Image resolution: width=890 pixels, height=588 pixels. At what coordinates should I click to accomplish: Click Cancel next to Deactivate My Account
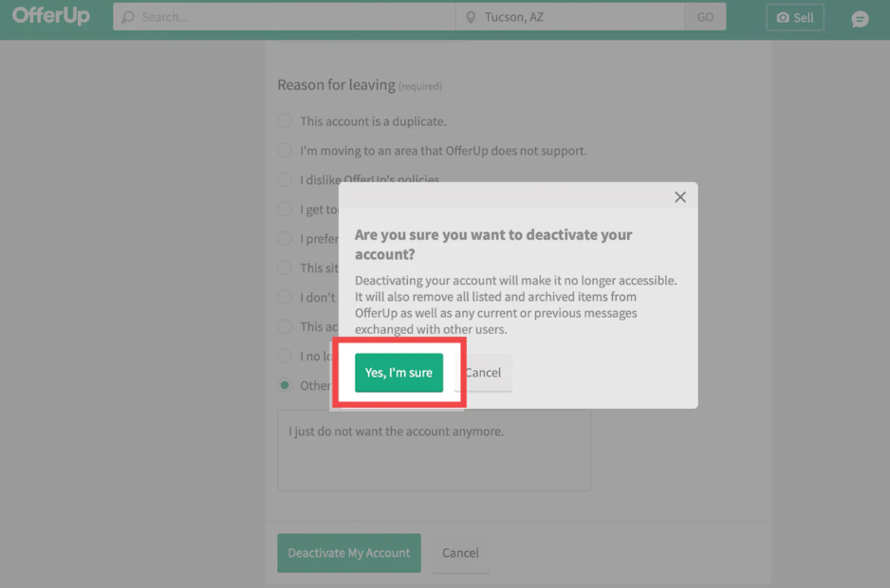(x=460, y=553)
